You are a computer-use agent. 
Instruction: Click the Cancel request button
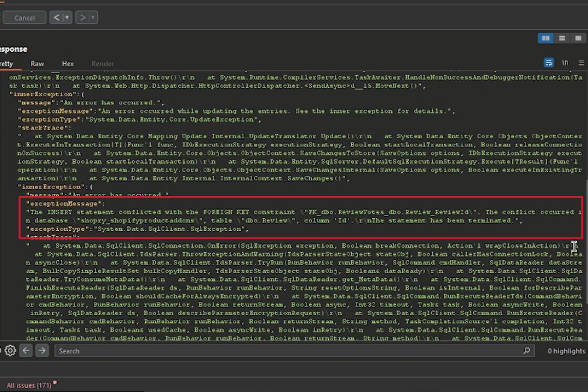click(x=24, y=17)
